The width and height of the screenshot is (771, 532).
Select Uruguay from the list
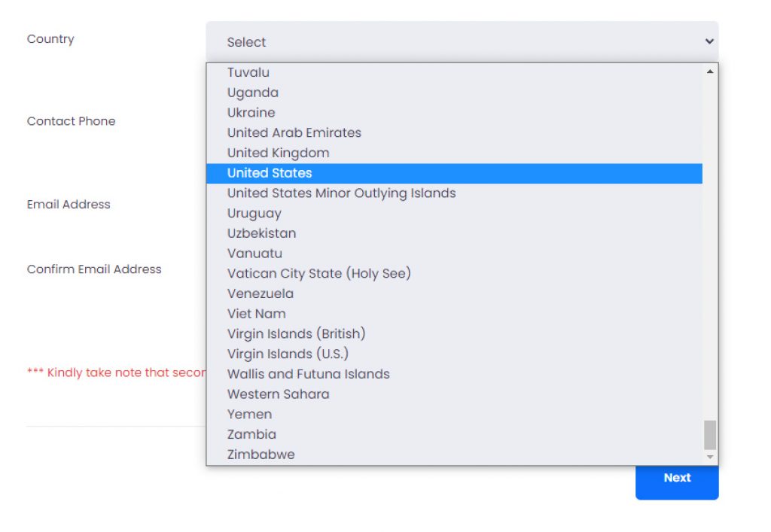(x=254, y=213)
